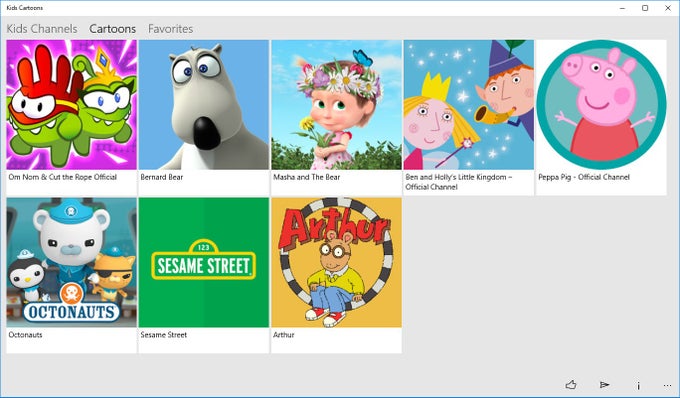Click the 'Arthur' title text
Viewport: 680px width, 398px height.
click(284, 335)
